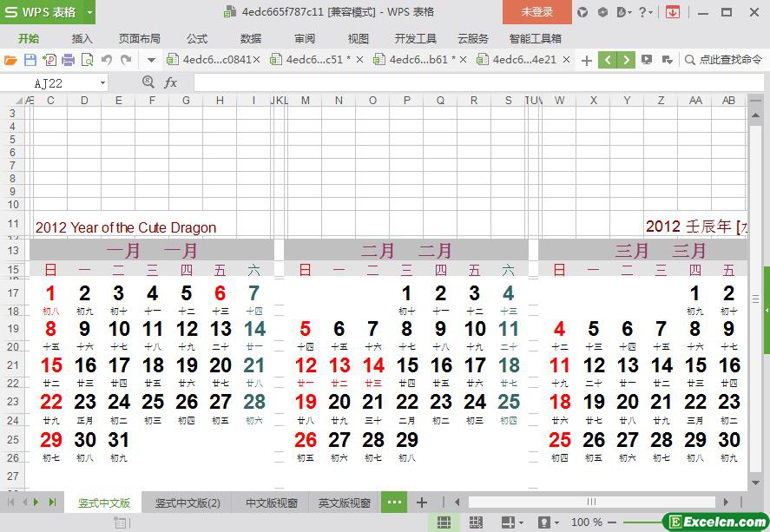Switch to normal view in status bar
Image resolution: width=770 pixels, height=532 pixels.
(x=444, y=522)
